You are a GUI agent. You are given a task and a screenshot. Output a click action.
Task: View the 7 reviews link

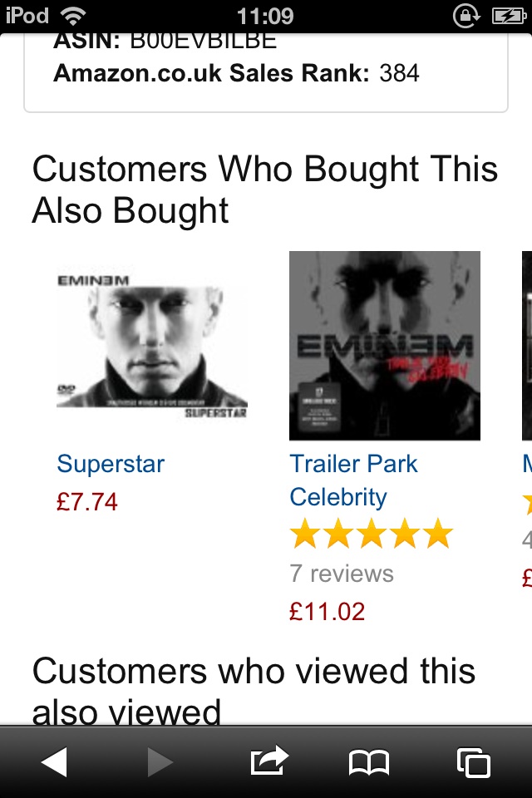[x=342, y=574]
